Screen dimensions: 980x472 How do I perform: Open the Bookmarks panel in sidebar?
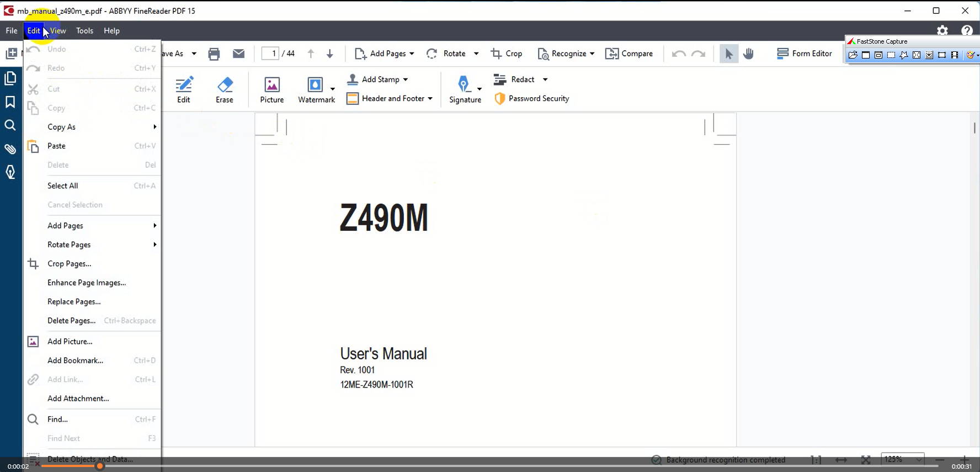click(10, 102)
